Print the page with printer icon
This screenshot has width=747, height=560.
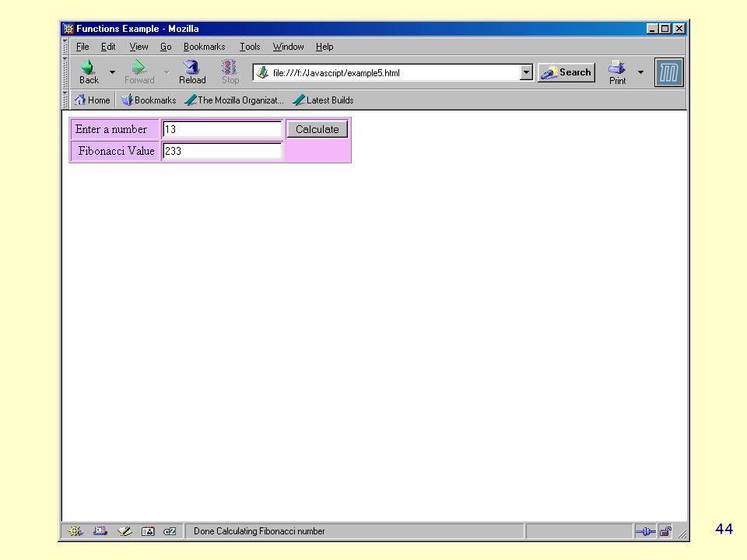tap(617, 72)
